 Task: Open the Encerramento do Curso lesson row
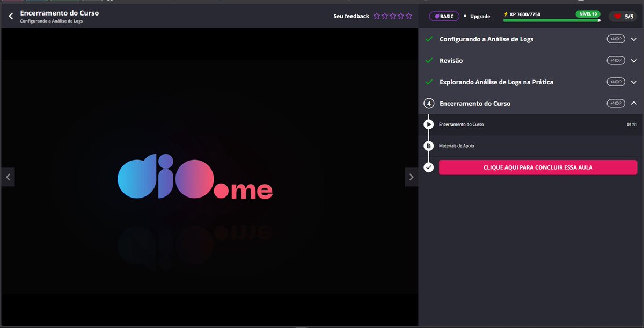[x=531, y=125]
